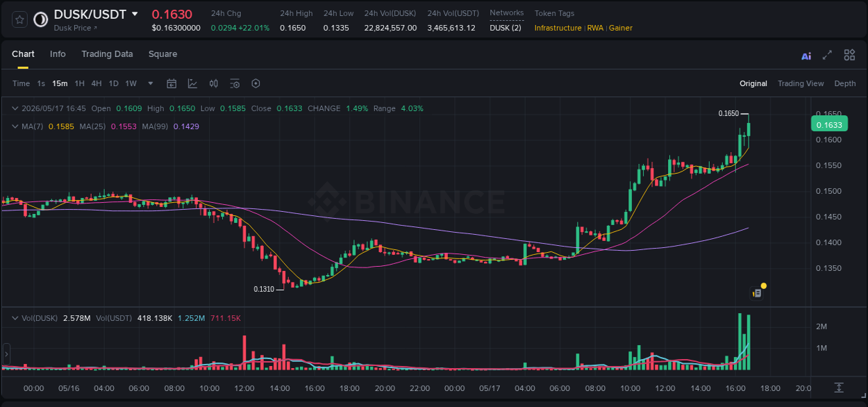Click the Infrastructure token tag
The width and height of the screenshot is (868, 407).
tap(558, 28)
